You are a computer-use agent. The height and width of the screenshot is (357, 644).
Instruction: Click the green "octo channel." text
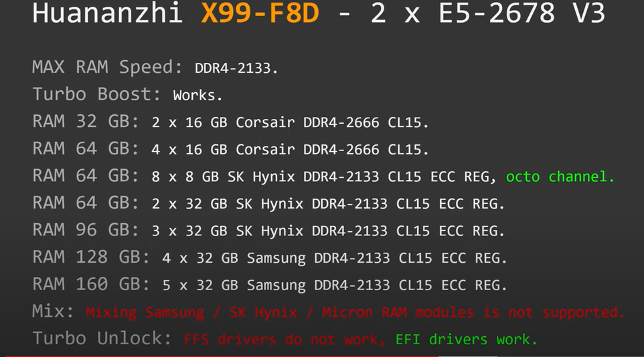pos(560,177)
